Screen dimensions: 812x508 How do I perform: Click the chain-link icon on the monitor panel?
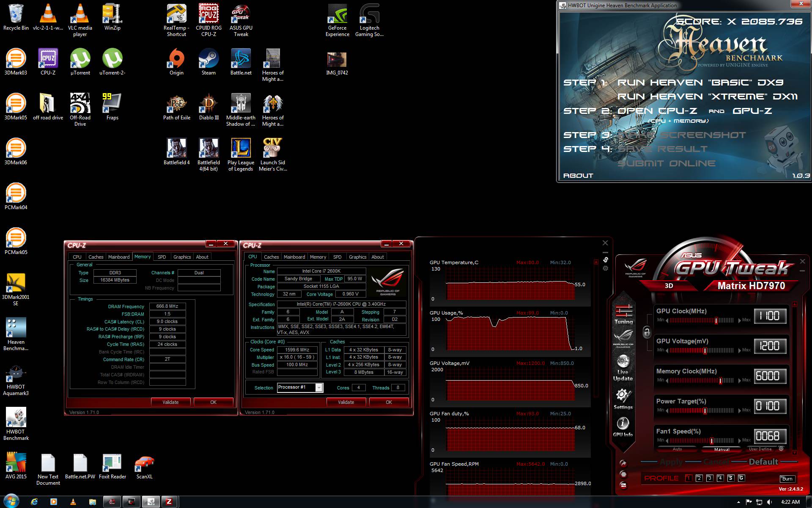(x=606, y=260)
